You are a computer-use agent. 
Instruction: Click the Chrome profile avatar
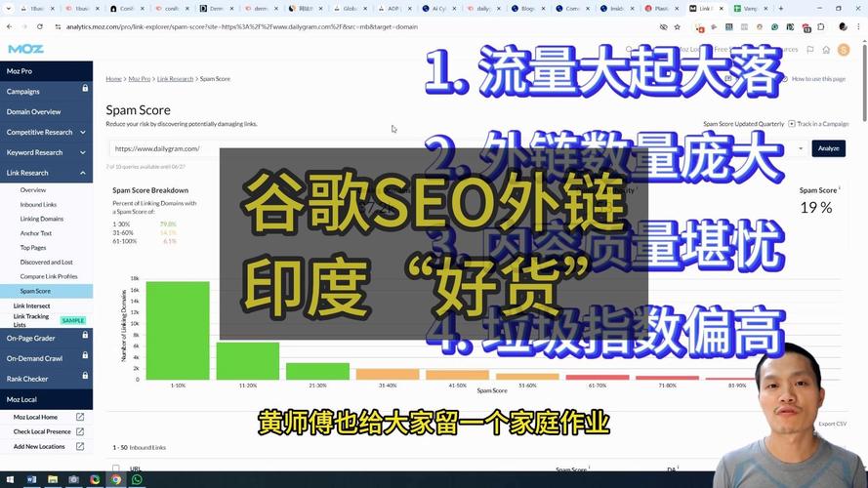pos(843,26)
